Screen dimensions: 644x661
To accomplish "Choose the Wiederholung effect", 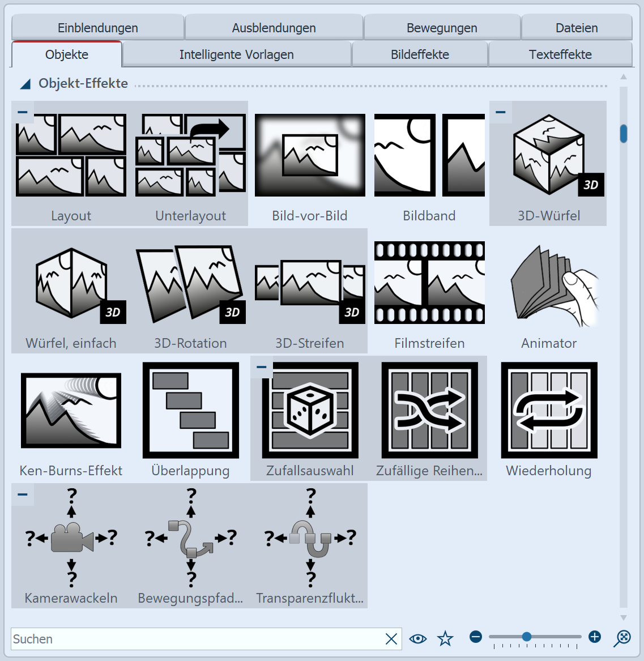I will [548, 411].
